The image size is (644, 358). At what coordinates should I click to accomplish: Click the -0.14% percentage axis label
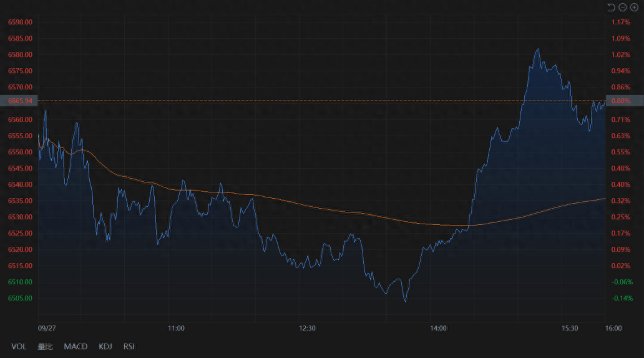tap(622, 298)
